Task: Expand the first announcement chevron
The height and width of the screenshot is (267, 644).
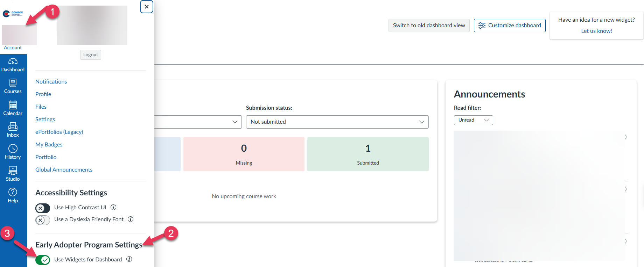Action: tap(625, 137)
